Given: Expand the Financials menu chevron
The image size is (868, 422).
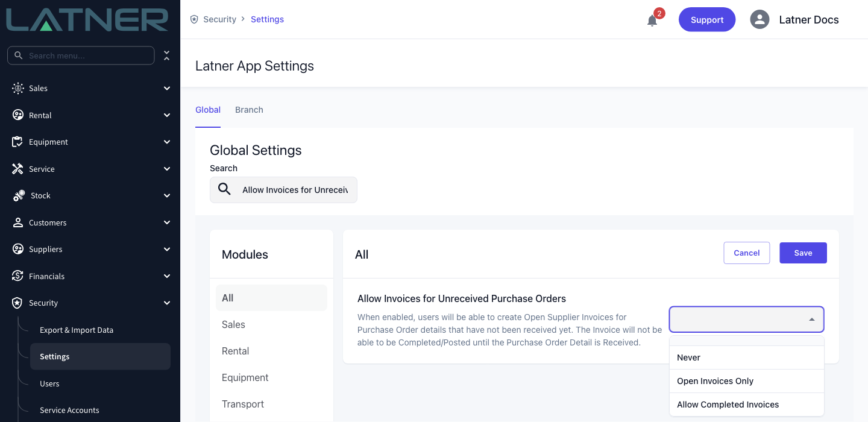Looking at the screenshot, I should tap(167, 276).
